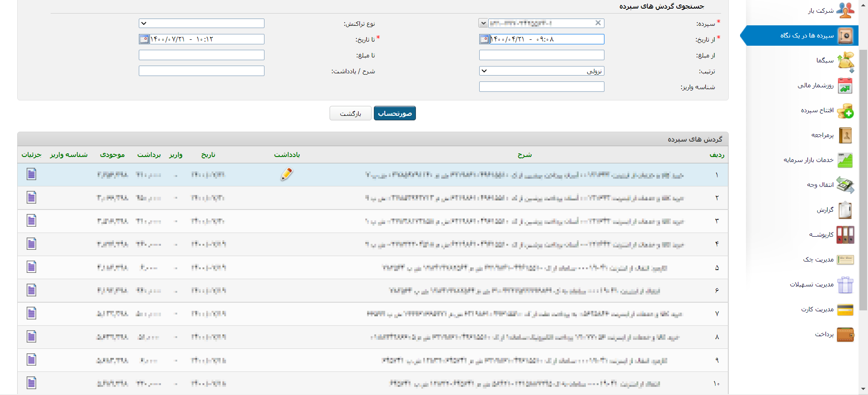This screenshot has height=395, width=868.
Task: Open details document icon for row ۹
Action: point(31,360)
